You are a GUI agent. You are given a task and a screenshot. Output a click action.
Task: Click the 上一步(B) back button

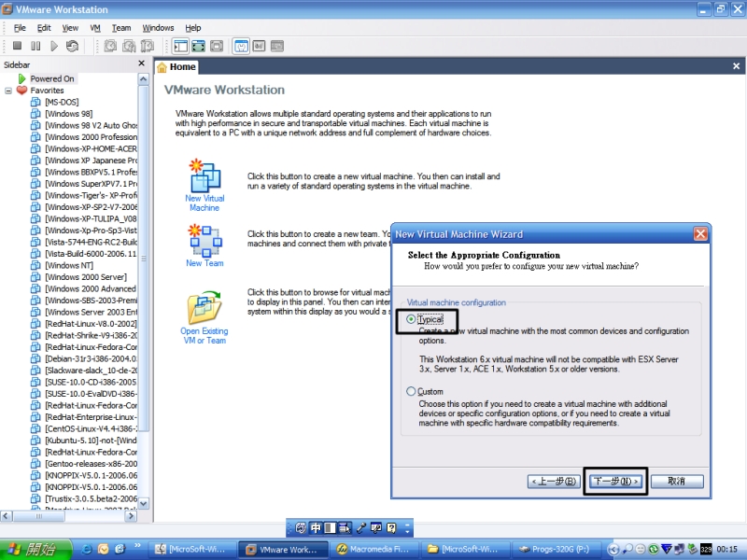tap(554, 482)
